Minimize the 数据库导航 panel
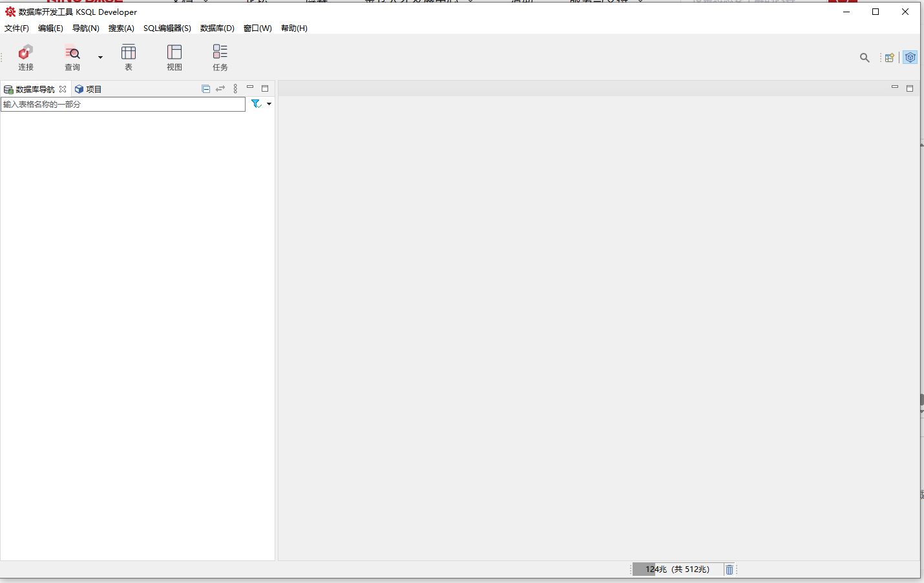This screenshot has height=583, width=924. [x=250, y=88]
